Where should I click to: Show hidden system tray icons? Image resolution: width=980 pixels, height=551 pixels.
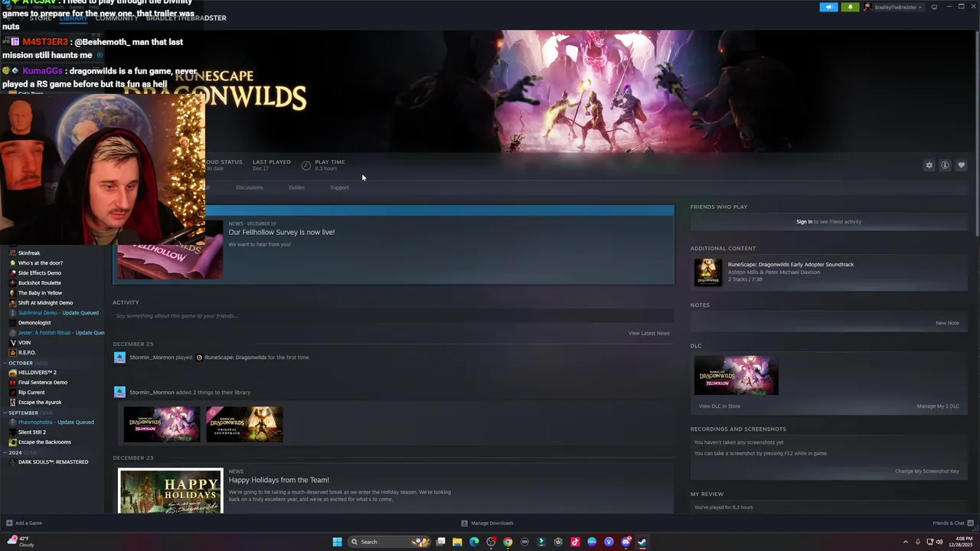[x=906, y=542]
